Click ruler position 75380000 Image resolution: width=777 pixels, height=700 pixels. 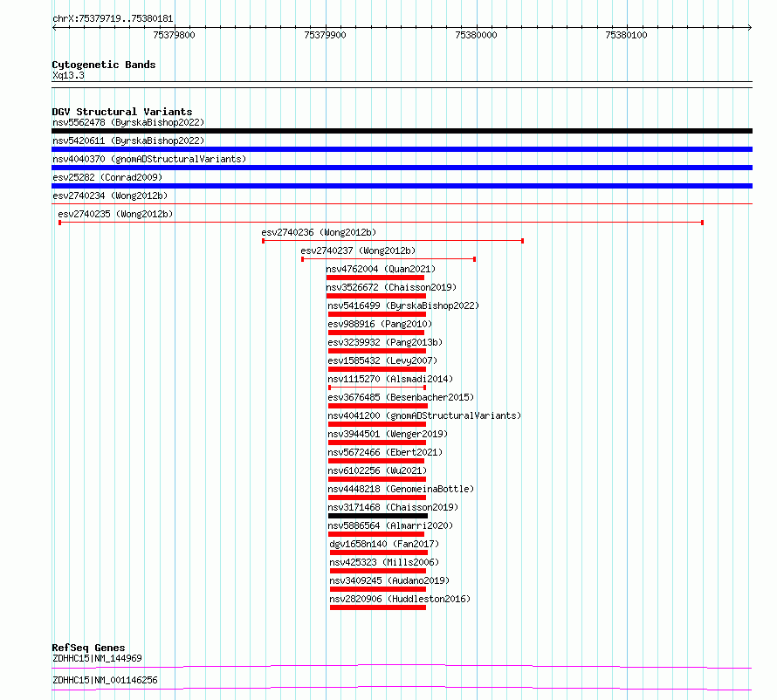click(x=476, y=35)
